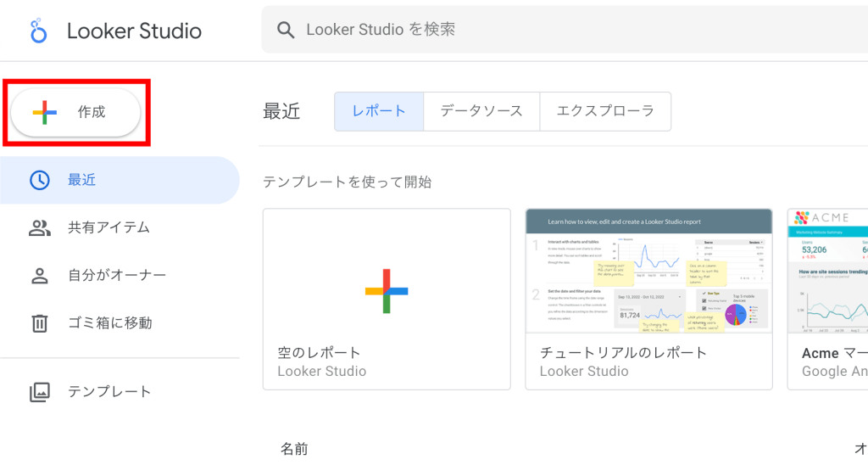Click the template gallery icon
This screenshot has height=465, width=868.
(40, 392)
